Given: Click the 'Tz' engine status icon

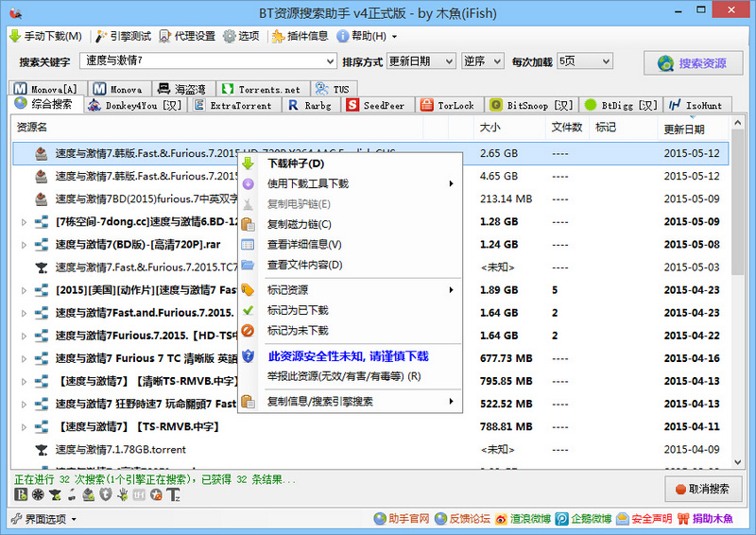Looking at the screenshot, I should (x=173, y=494).
